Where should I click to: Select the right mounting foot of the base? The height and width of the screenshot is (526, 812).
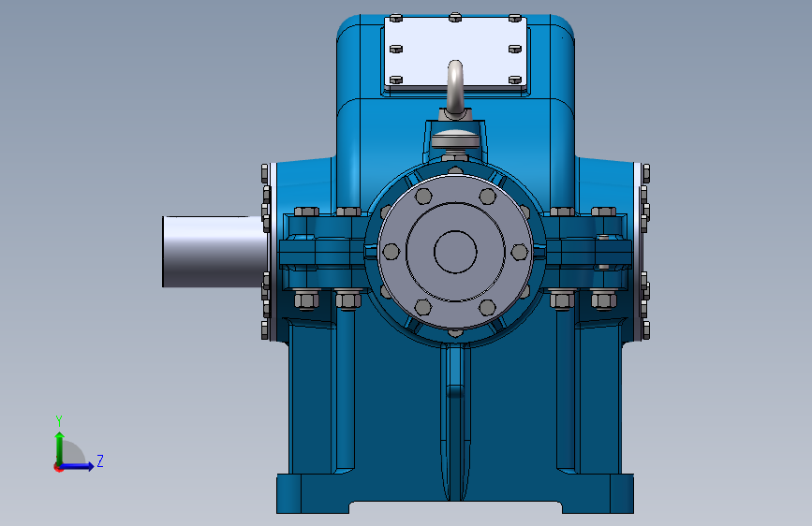[598, 493]
